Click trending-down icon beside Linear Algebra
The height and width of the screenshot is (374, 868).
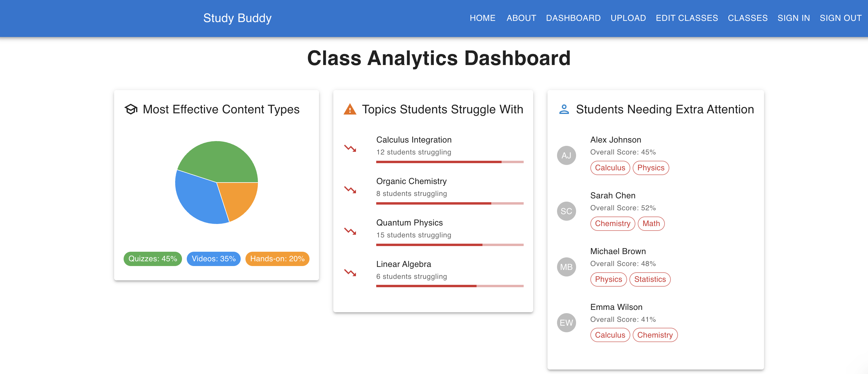[350, 273]
